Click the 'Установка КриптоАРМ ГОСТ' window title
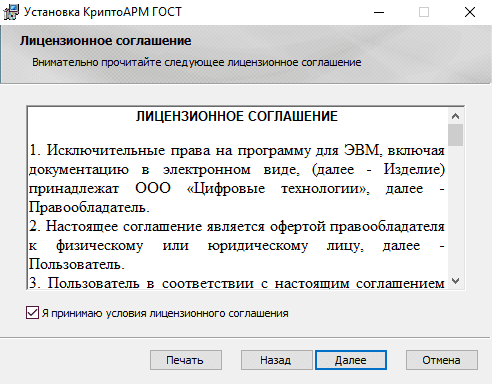Image resolution: width=492 pixels, height=384 pixels. 103,12
